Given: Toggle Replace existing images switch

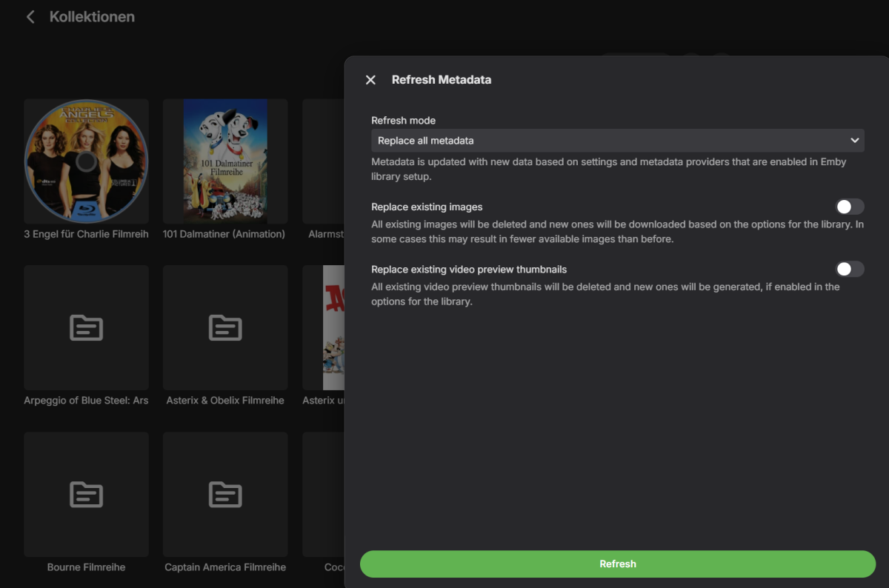Looking at the screenshot, I should click(849, 207).
